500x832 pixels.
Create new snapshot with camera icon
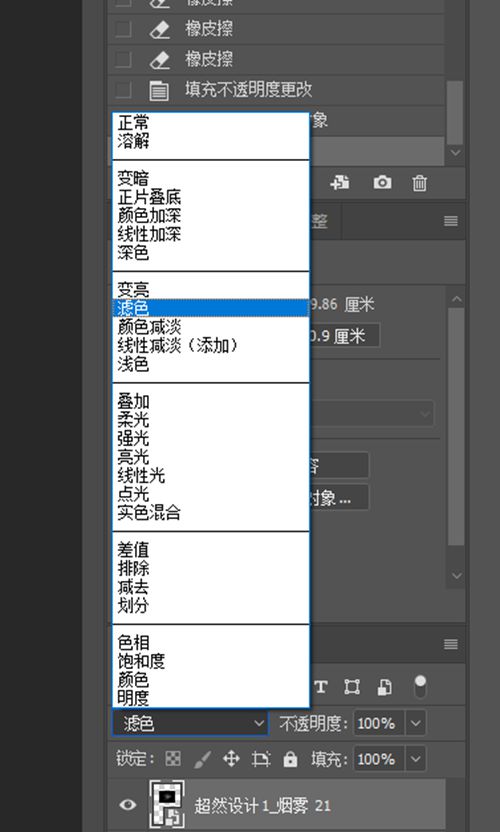pyautogui.click(x=382, y=183)
